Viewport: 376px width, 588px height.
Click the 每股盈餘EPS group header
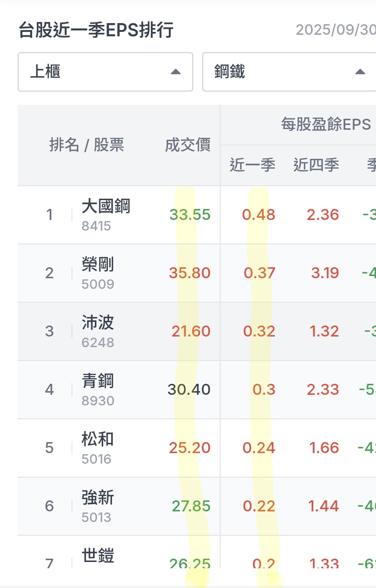coord(325,125)
